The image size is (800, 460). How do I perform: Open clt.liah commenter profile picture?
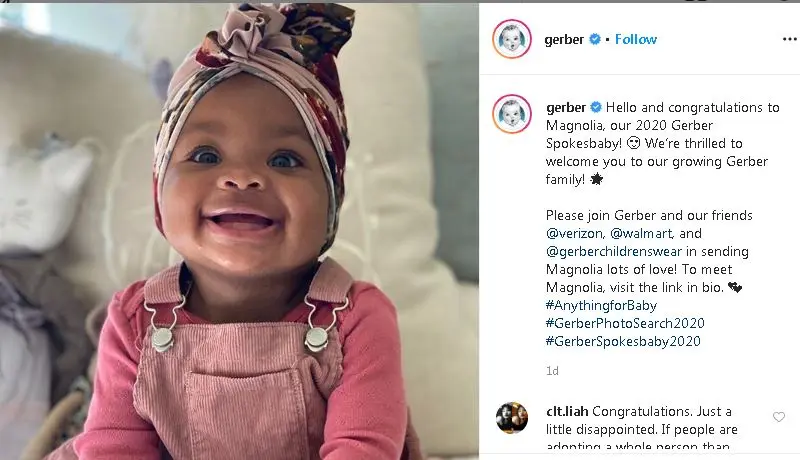512,418
